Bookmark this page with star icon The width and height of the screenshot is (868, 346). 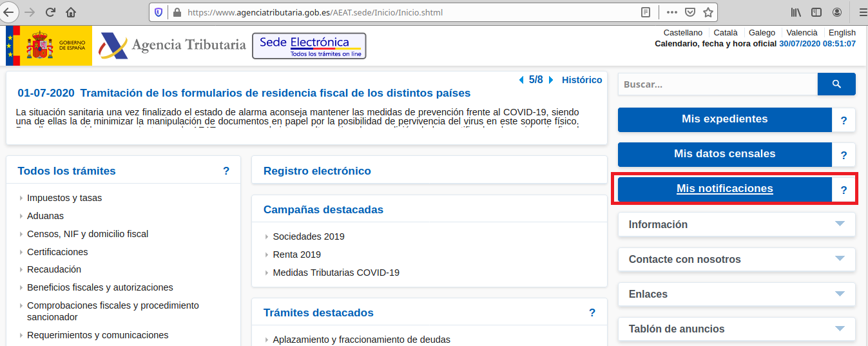(708, 12)
